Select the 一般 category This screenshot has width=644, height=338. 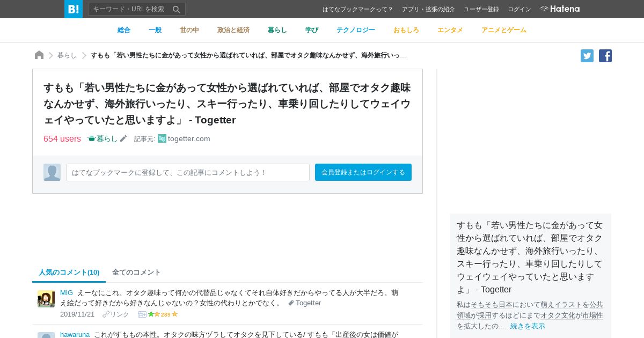[x=155, y=30]
